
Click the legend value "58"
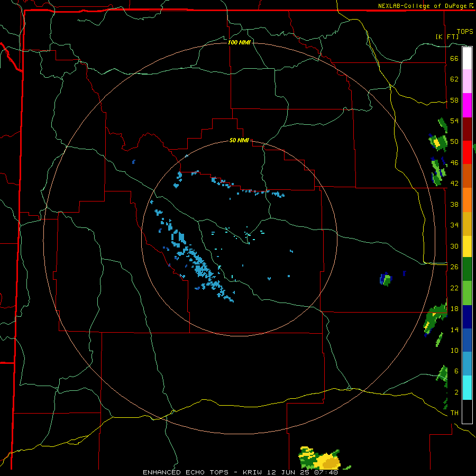454,100
